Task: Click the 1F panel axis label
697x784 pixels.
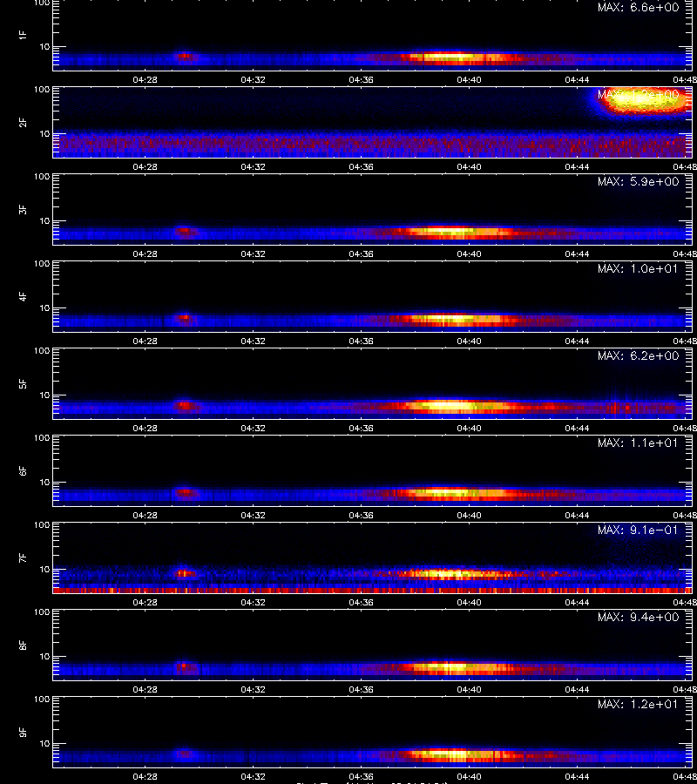Action: [x=23, y=35]
